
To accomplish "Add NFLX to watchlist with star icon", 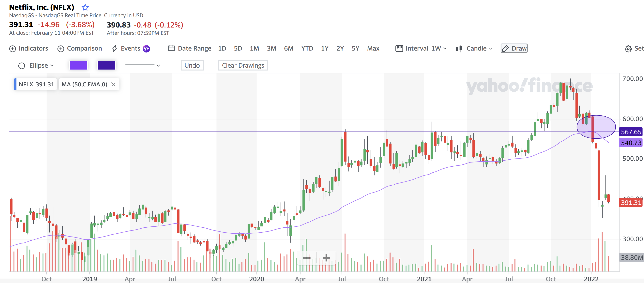I will click(x=85, y=7).
